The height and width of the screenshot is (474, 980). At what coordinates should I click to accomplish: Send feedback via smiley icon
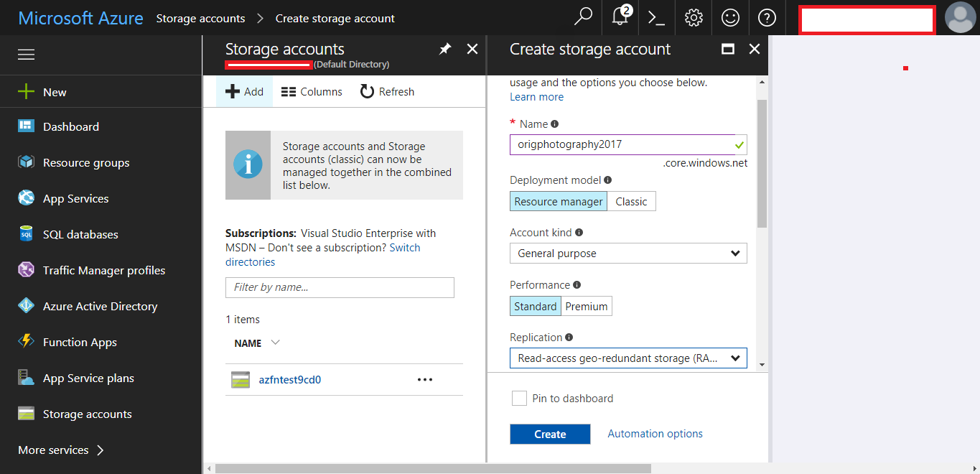[x=730, y=18]
